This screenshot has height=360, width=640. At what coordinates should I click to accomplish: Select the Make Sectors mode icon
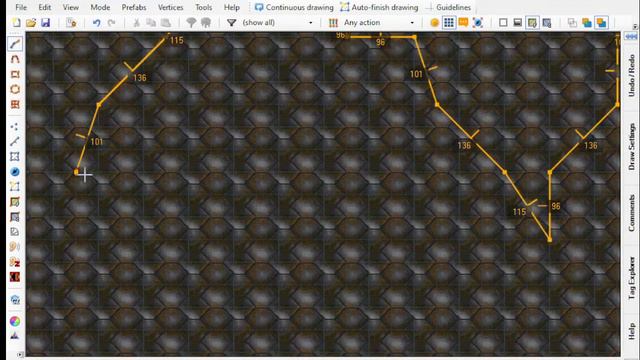tap(15, 187)
